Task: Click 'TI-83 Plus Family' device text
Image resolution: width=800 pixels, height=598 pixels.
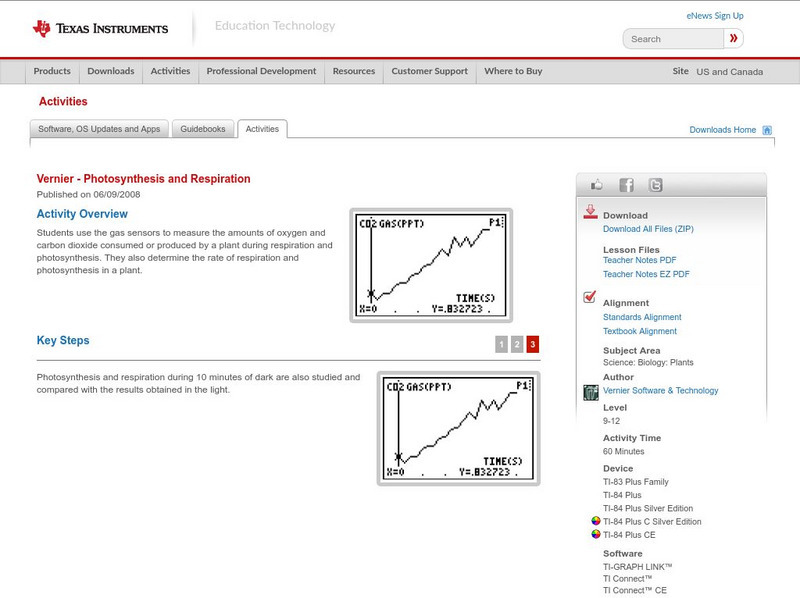Action: 636,482
